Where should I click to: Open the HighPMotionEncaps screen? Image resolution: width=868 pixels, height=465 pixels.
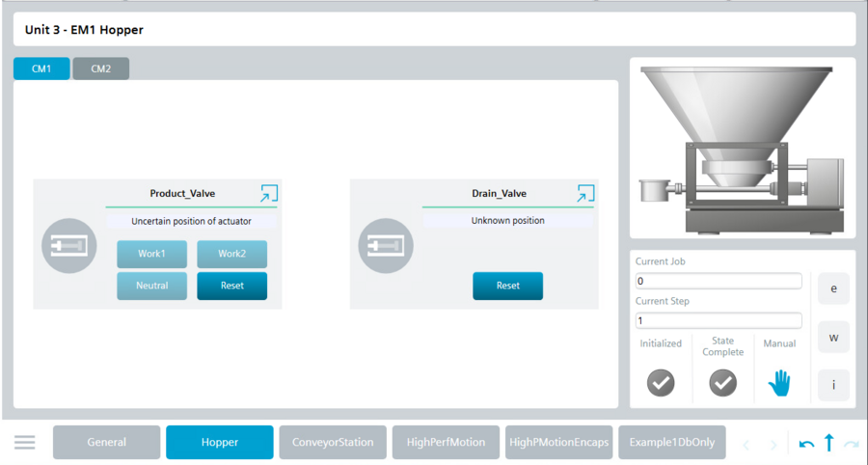[x=558, y=442]
